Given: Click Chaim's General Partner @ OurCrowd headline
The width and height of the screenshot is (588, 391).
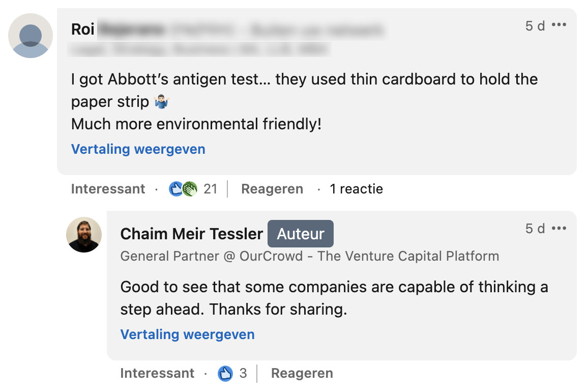Looking at the screenshot, I should [309, 256].
